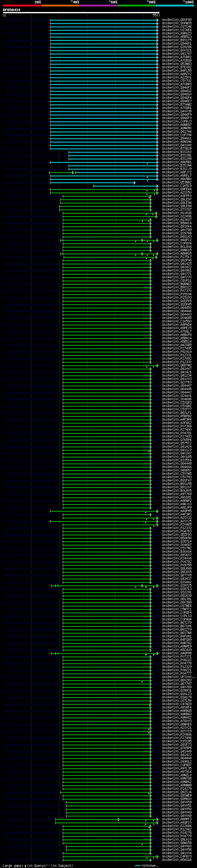Open hit UniRef100_Q0PWS5
Screen dimensions: 197x868
[177, 23]
